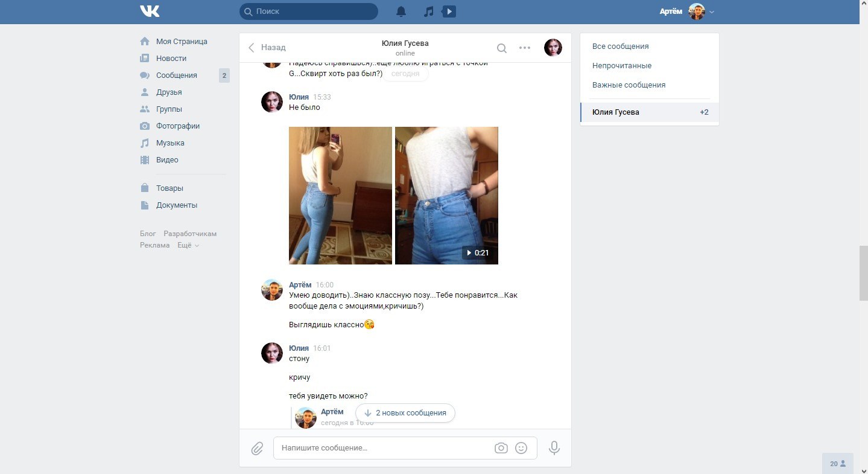868x474 pixels.
Task: Go back with the Назад button
Action: pos(267,47)
